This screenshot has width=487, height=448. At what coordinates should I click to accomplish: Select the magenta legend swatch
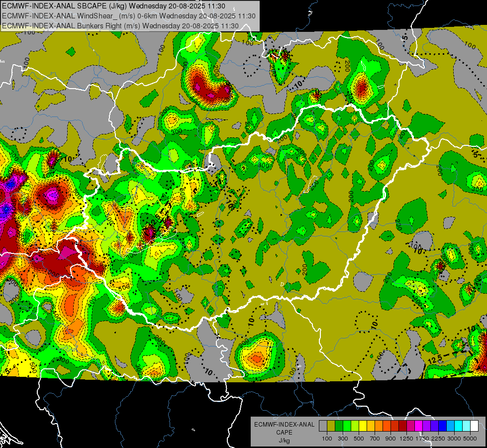(x=419, y=426)
